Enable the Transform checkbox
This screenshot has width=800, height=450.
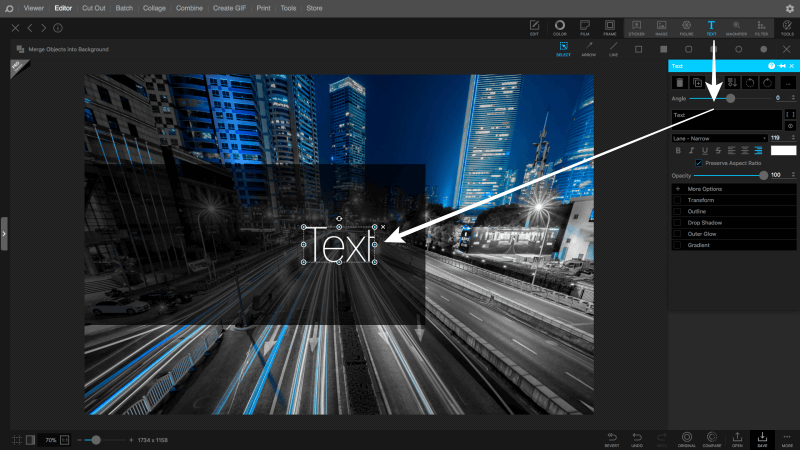click(678, 200)
